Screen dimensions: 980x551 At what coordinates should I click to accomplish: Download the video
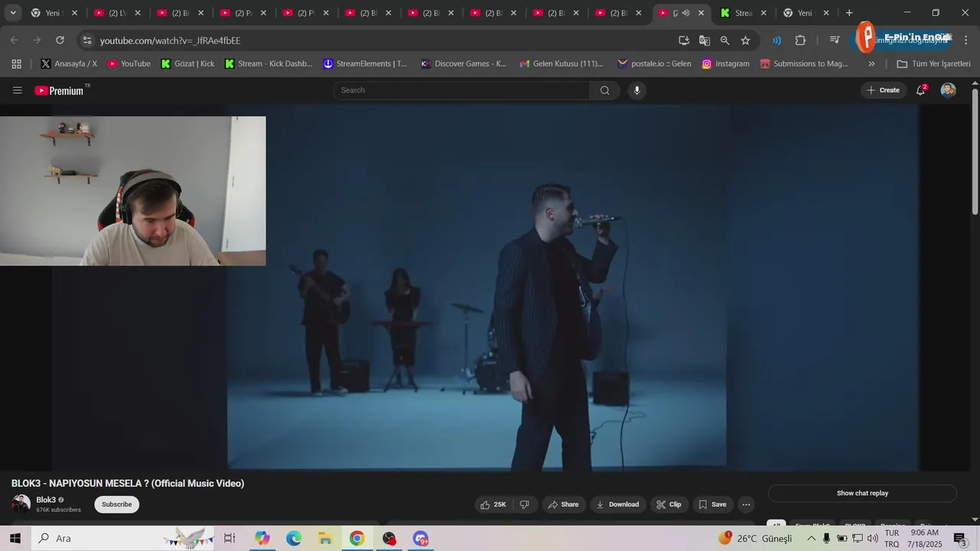(x=618, y=504)
